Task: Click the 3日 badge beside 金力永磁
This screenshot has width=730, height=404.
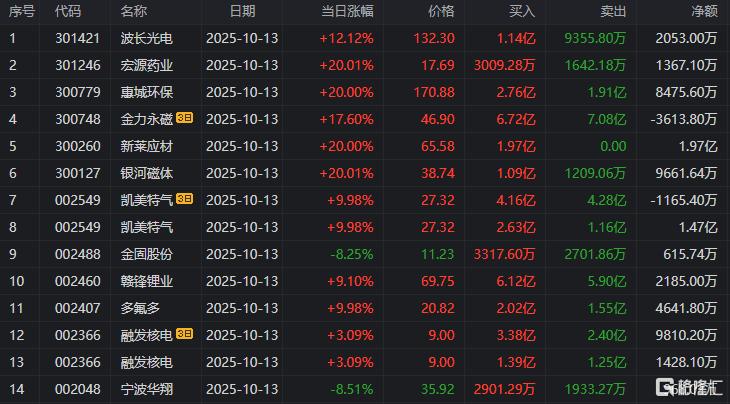Action: click(x=185, y=118)
